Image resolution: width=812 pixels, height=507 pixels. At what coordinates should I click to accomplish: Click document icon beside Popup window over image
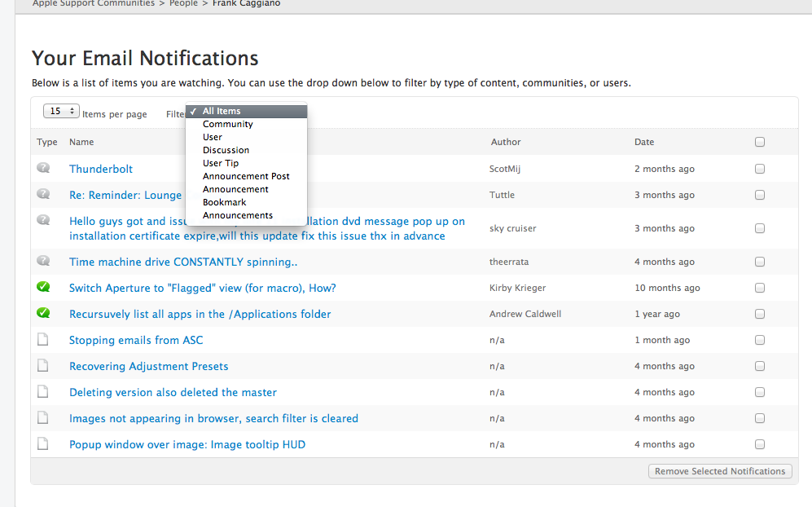43,444
